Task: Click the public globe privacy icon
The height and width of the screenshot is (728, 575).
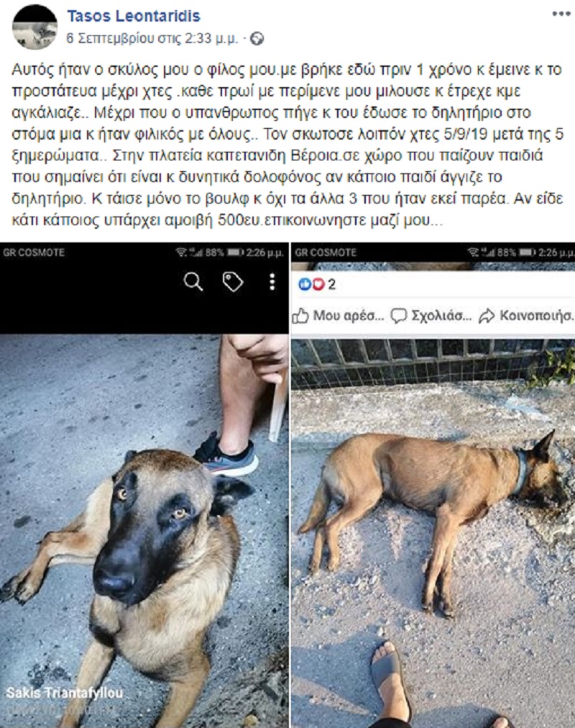Action: [257, 39]
